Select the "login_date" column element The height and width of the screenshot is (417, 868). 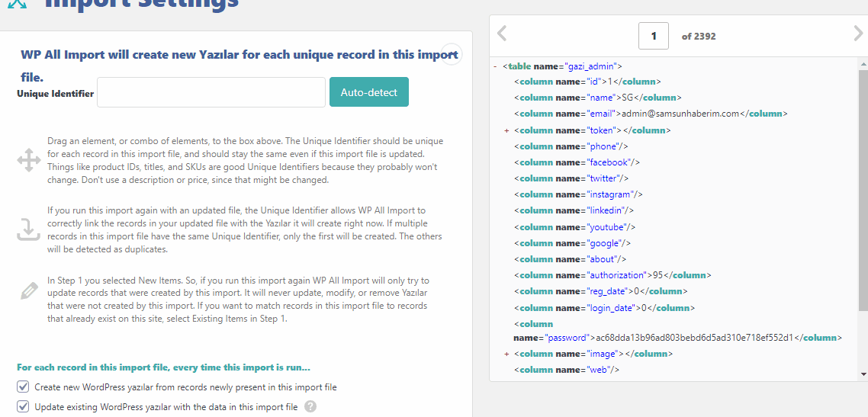[x=605, y=307]
